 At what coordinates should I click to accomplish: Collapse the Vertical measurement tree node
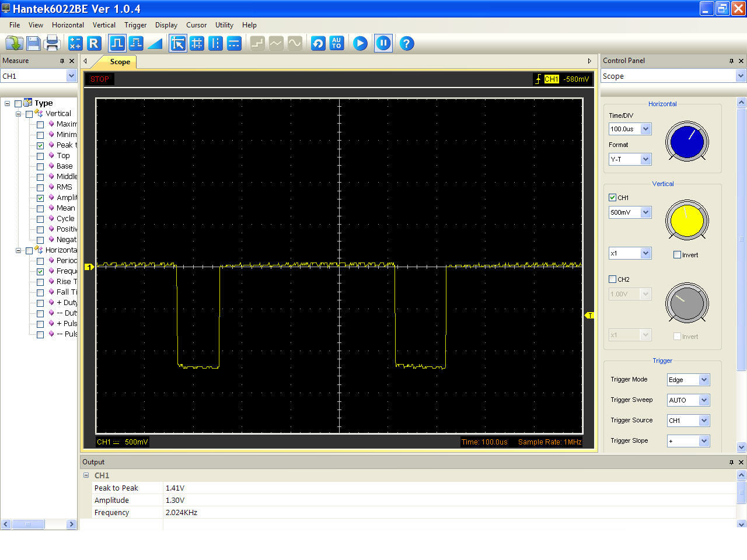18,114
